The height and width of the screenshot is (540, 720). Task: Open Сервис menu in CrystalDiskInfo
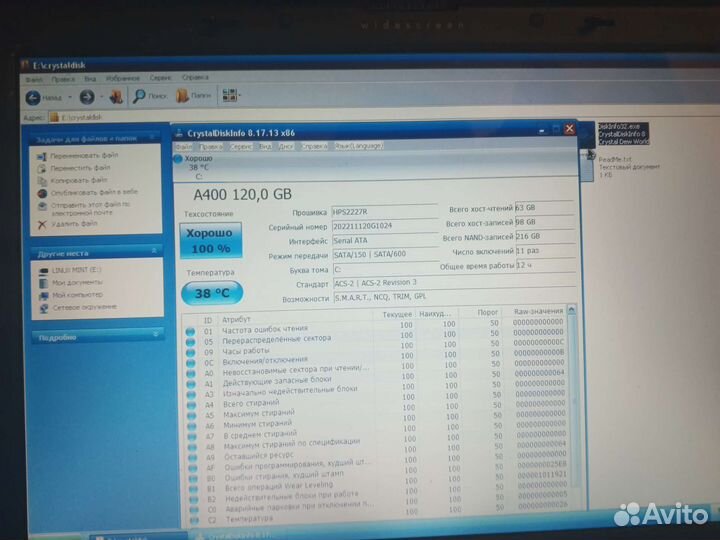pyautogui.click(x=241, y=146)
